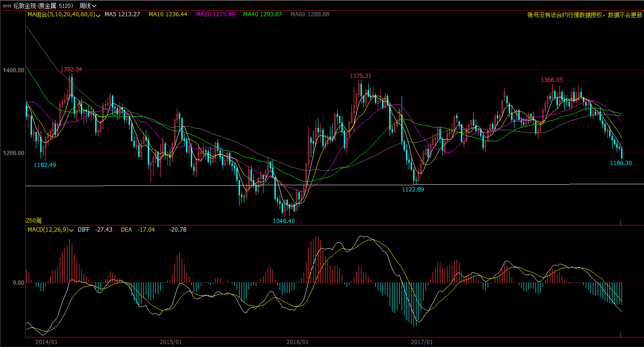
Task: Click the 2014/01 time axis label
Action: coord(47,342)
